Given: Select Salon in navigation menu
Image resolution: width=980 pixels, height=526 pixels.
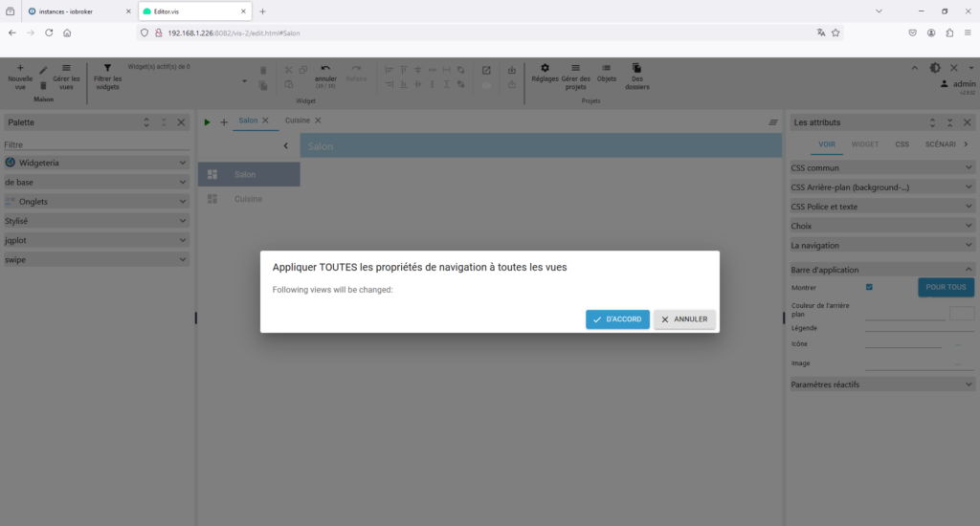Looking at the screenshot, I should tap(249, 174).
